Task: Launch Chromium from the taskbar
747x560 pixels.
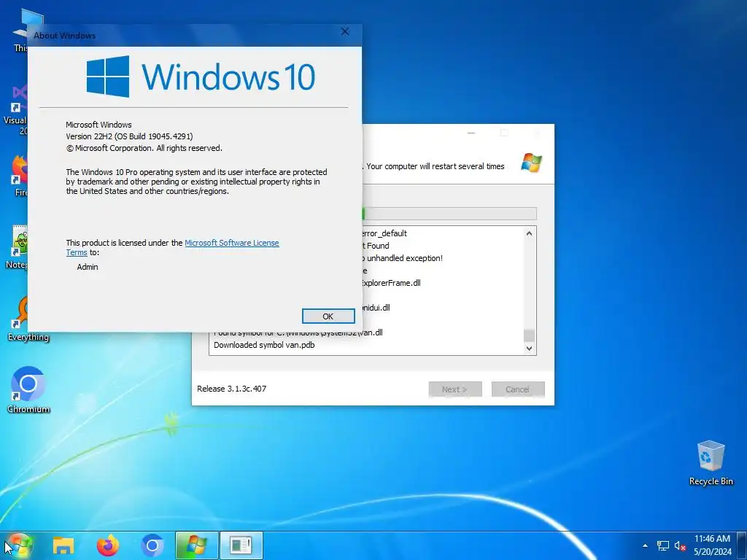Action: pyautogui.click(x=152, y=545)
